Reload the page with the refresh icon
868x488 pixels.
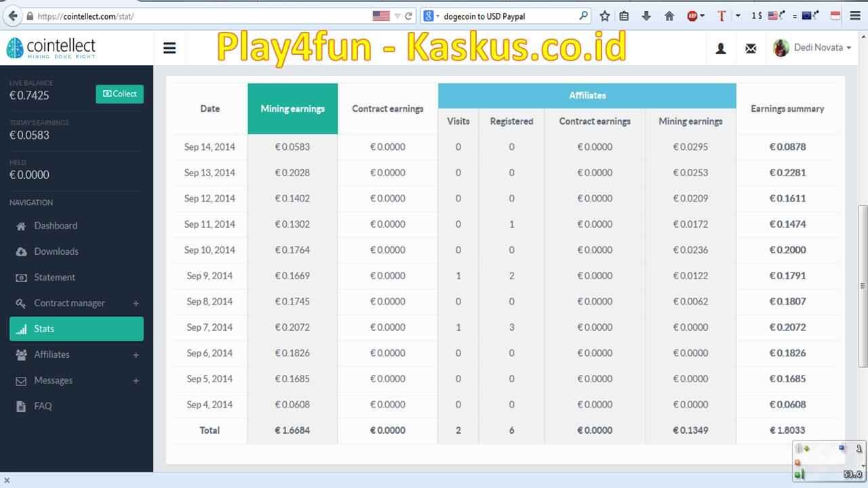tap(409, 16)
